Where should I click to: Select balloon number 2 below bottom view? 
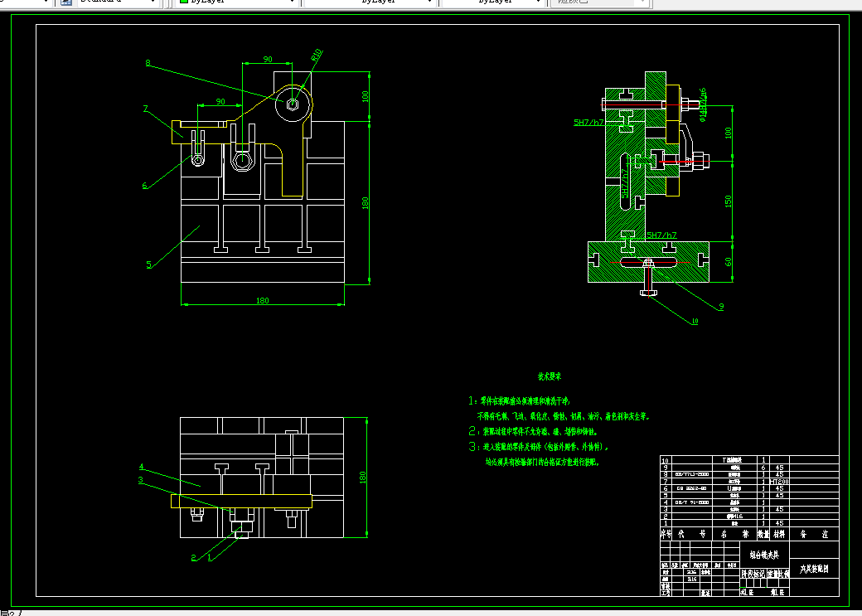(193, 558)
